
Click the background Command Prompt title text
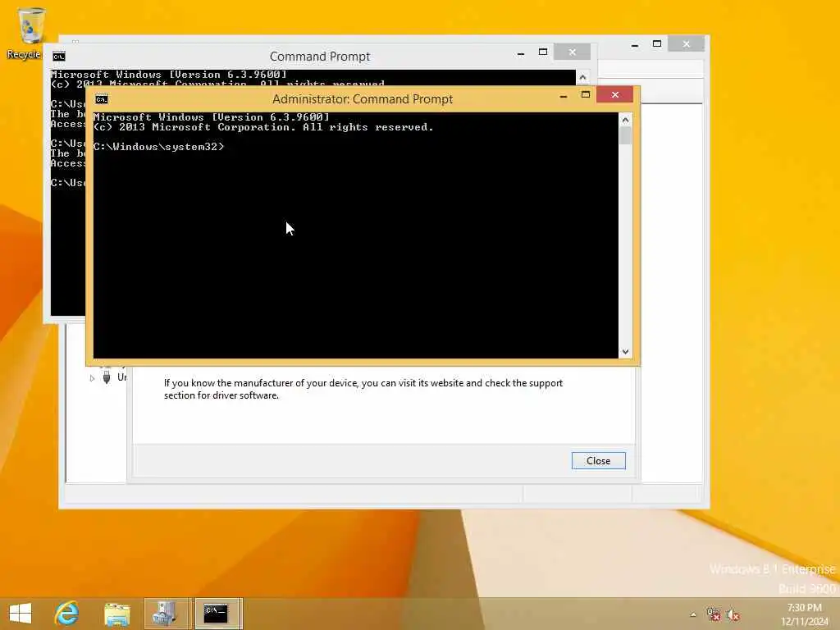pyautogui.click(x=320, y=57)
